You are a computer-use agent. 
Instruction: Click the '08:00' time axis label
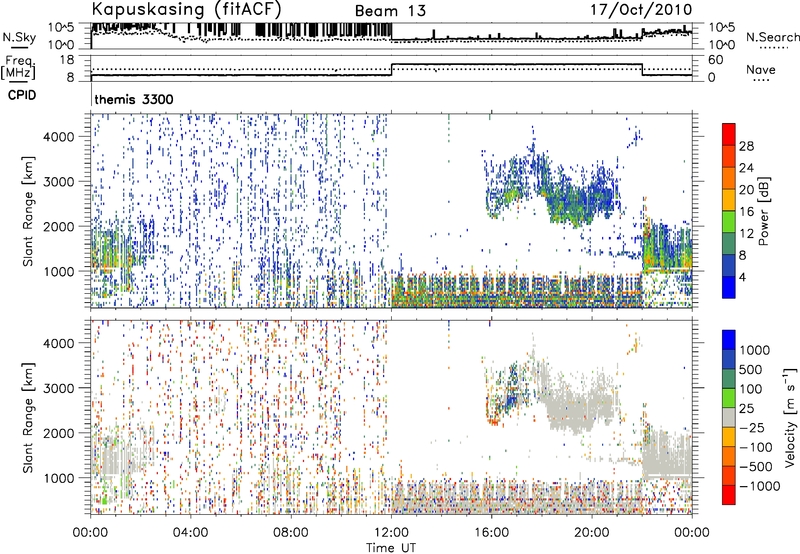pos(291,533)
